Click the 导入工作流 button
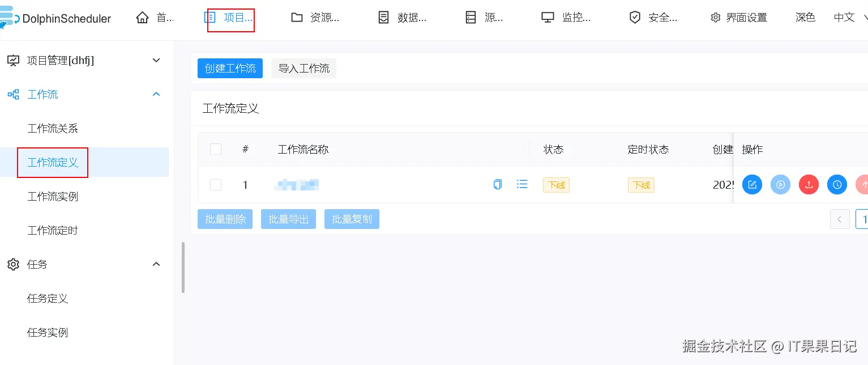This screenshot has width=868, height=365. point(303,69)
